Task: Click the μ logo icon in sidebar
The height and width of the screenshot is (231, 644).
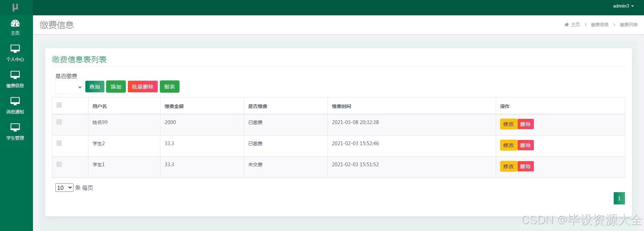Action: pyautogui.click(x=15, y=7)
